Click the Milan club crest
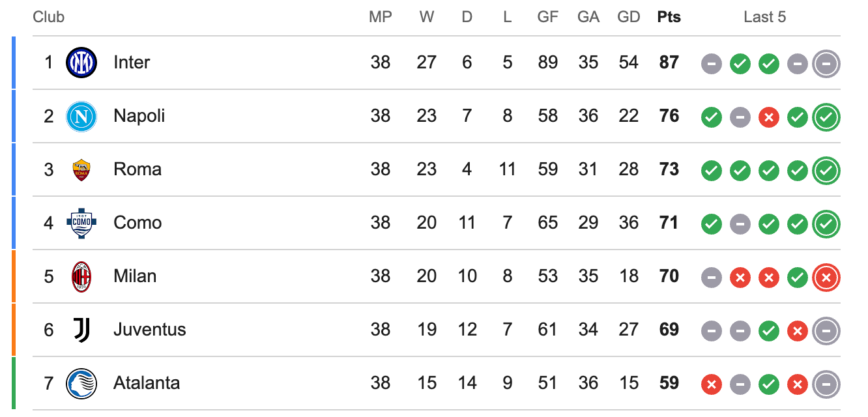 pos(81,276)
